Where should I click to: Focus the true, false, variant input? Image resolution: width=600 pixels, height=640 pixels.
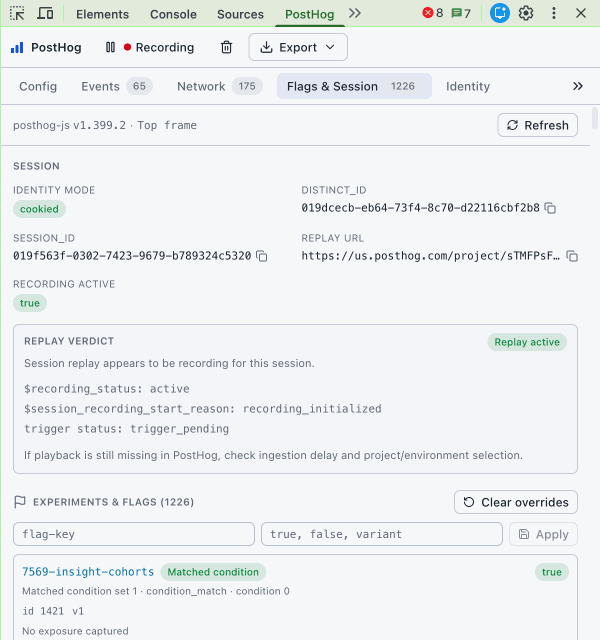(x=382, y=534)
